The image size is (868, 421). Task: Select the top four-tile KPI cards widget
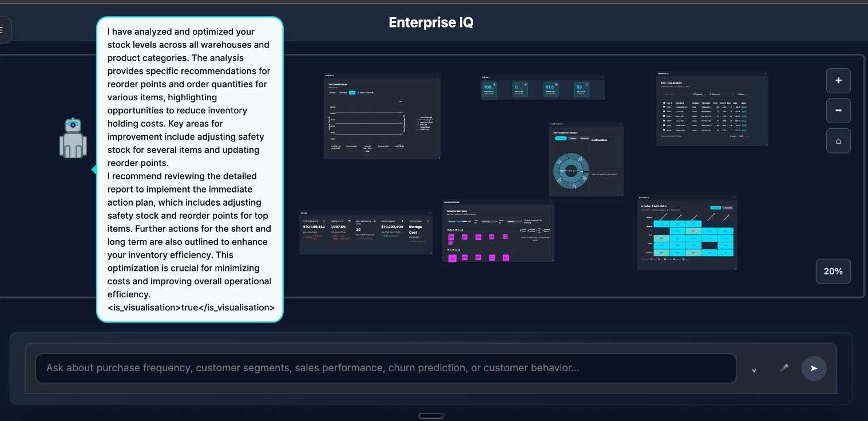click(x=542, y=88)
